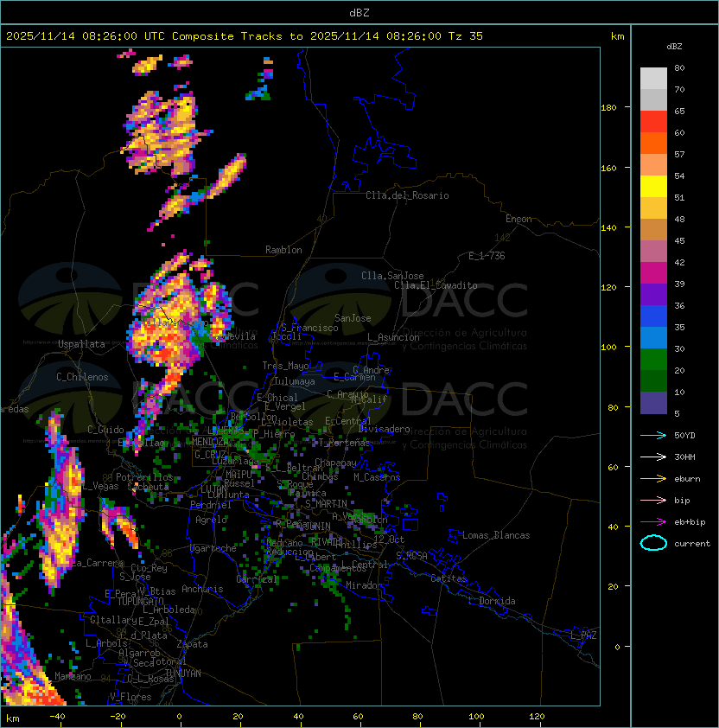This screenshot has height=728, width=719.
Task: Click the 'Anchoris' map label
Action: (x=202, y=589)
